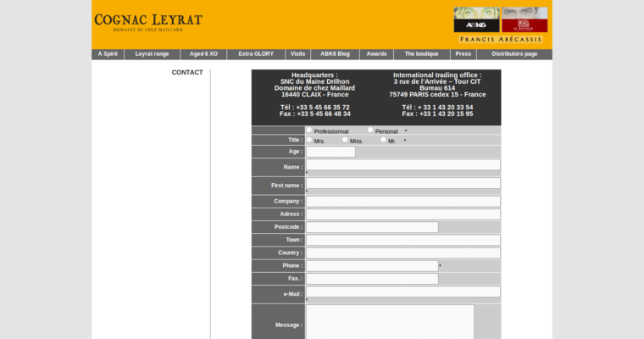Viewport: 644px width, 339px height.
Task: Choose the Miss. title option
Action: tap(345, 140)
